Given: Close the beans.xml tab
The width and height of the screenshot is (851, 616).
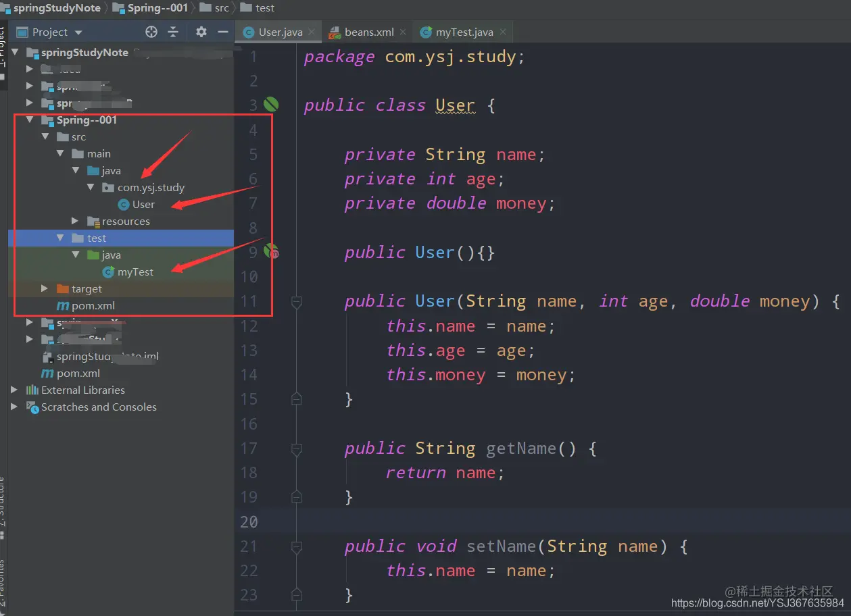Looking at the screenshot, I should pyautogui.click(x=403, y=32).
